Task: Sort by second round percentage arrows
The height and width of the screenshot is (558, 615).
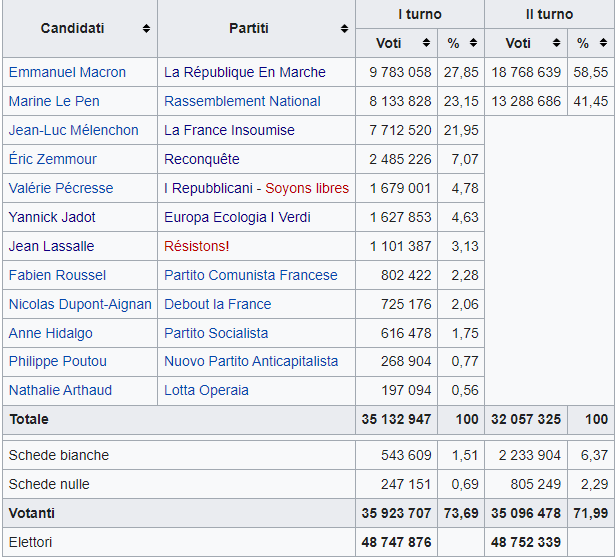Action: [x=601, y=43]
